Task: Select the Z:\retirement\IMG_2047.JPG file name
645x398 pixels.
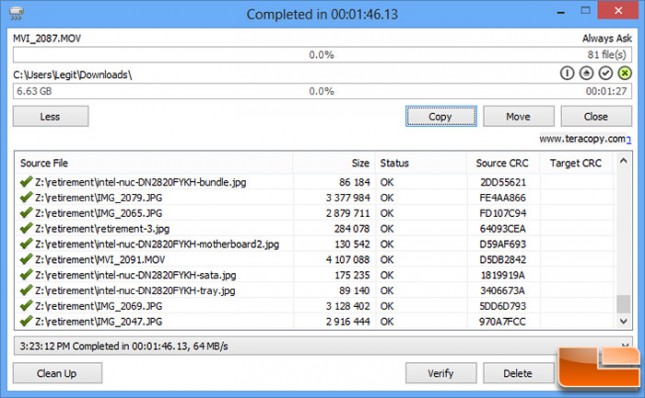Action: 99,322
